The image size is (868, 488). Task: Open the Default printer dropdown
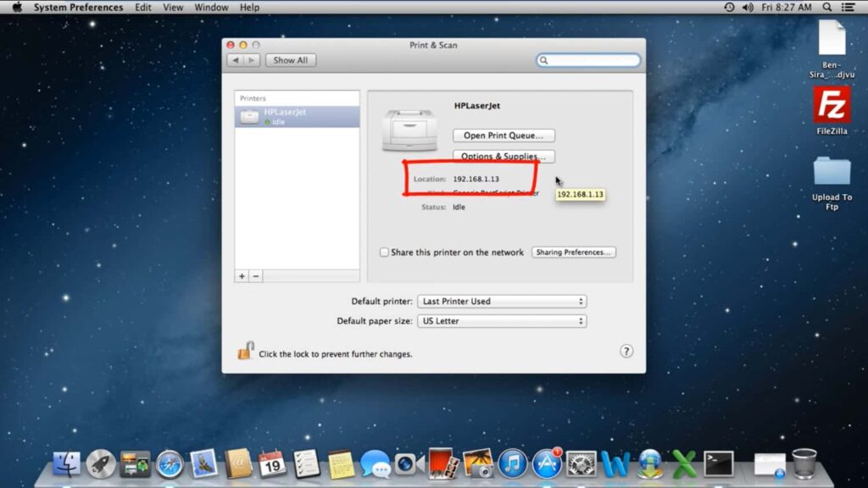(x=502, y=301)
